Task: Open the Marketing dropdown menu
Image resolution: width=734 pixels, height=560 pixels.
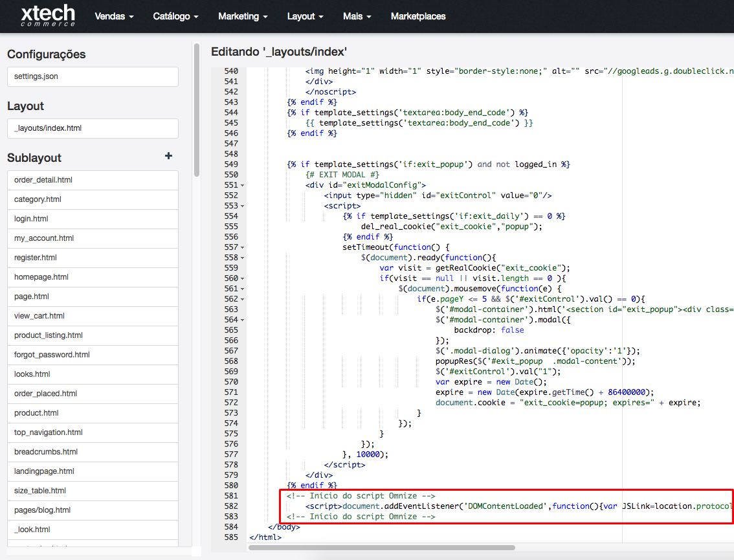Action: tap(243, 16)
